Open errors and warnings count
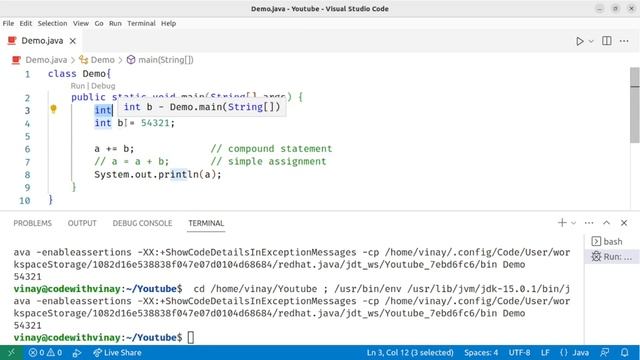This screenshot has width=640, height=360. click(45, 353)
